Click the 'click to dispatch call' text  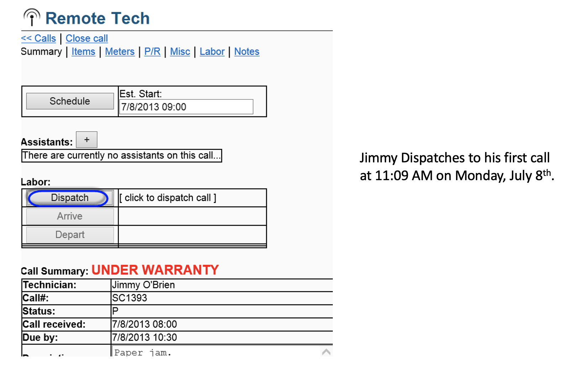click(168, 198)
